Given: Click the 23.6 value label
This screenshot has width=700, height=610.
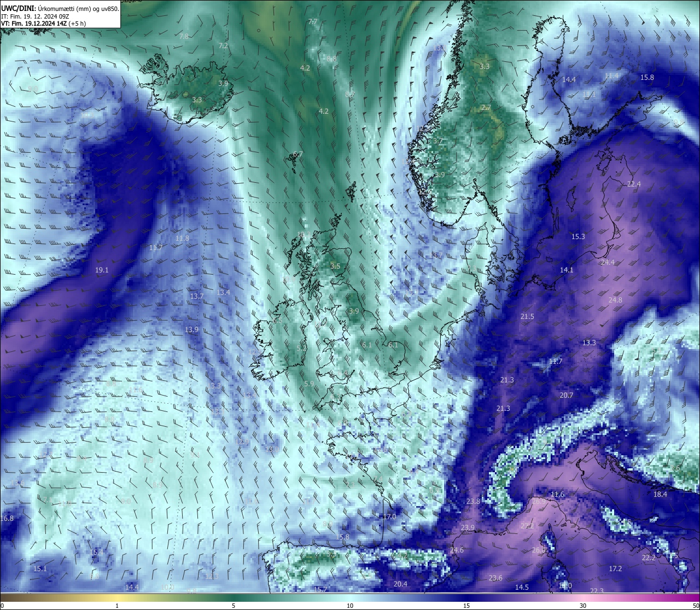Looking at the screenshot, I should 495,578.
